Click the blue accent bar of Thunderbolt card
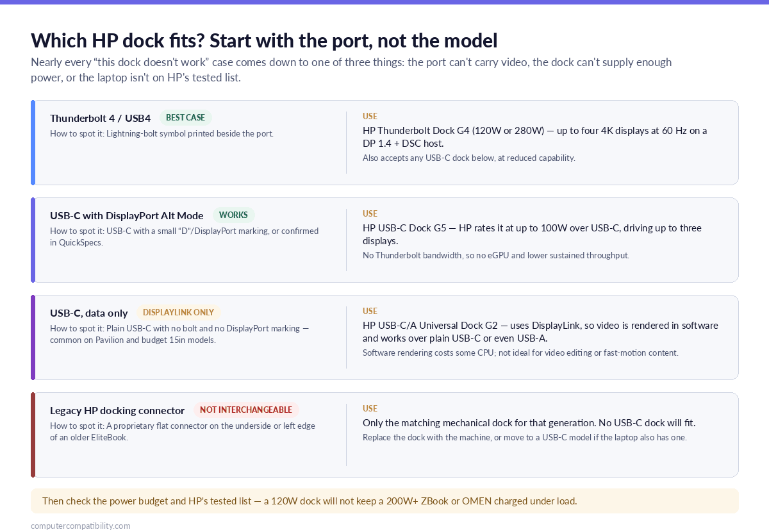The height and width of the screenshot is (532, 769). click(x=33, y=142)
